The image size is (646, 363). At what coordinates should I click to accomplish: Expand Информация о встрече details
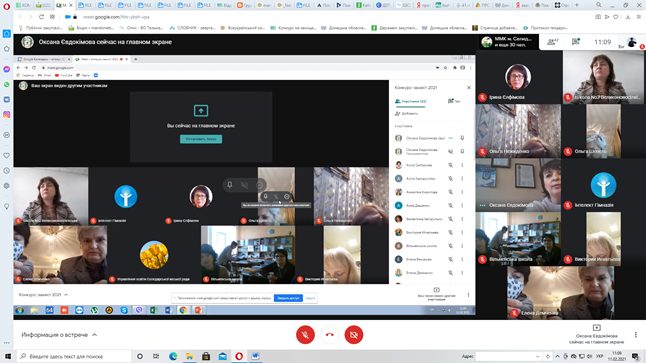(x=59, y=335)
